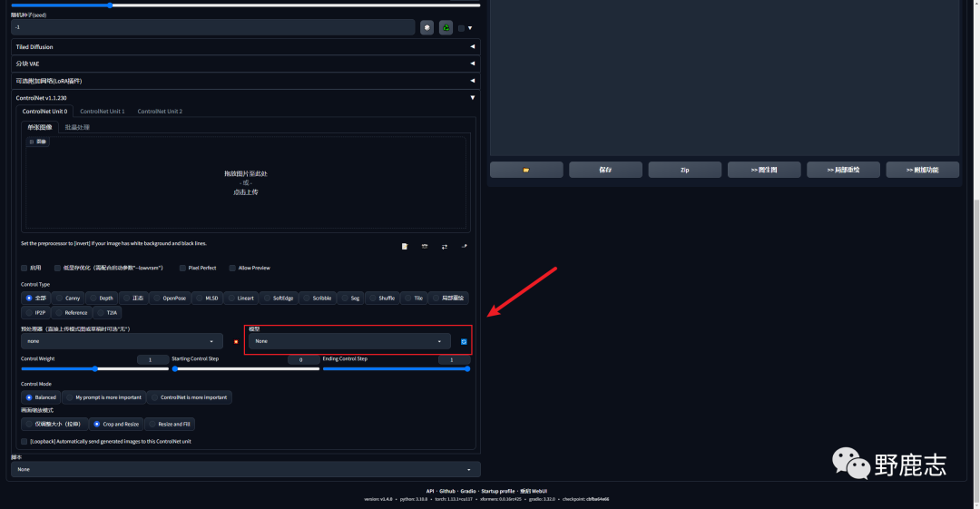The width and height of the screenshot is (980, 509).
Task: Click the >> 局部重绘 send button
Action: click(x=843, y=170)
